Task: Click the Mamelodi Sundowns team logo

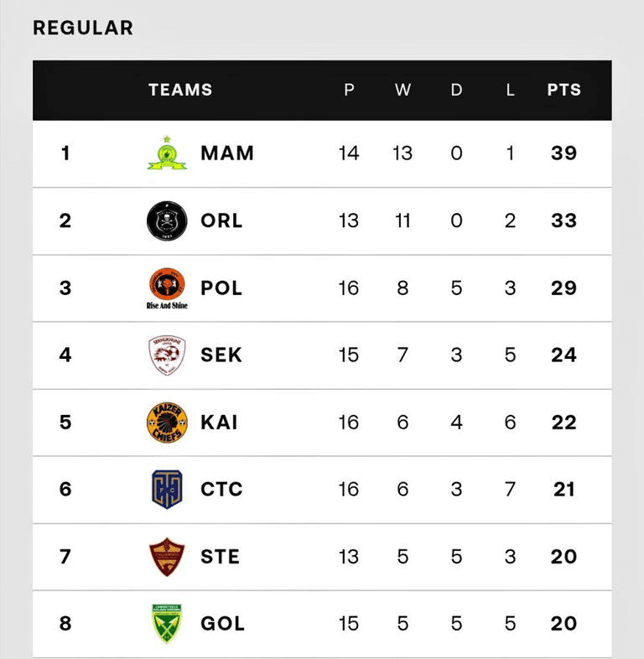Action: pyautogui.click(x=167, y=153)
